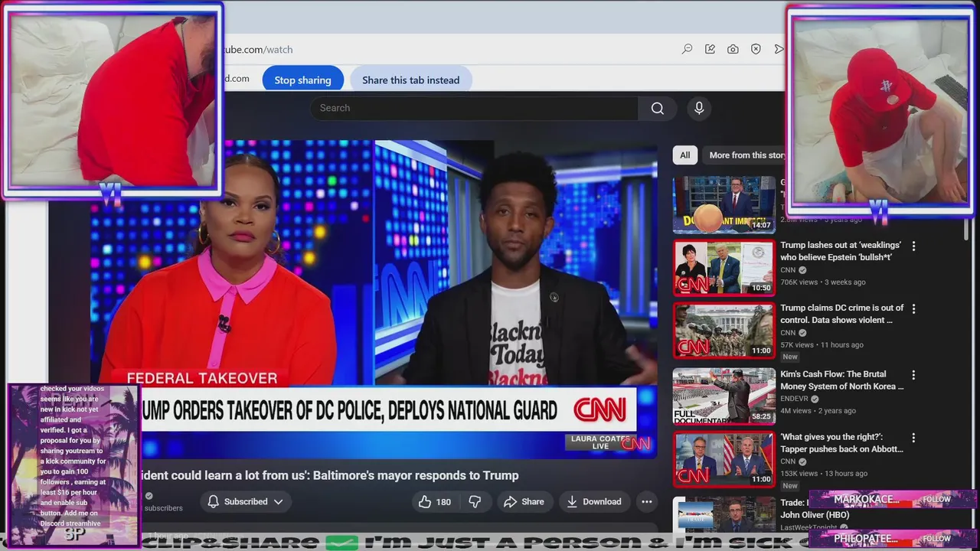Select the 'More from this story' chip
Image resolution: width=980 pixels, height=551 pixels.
(744, 155)
